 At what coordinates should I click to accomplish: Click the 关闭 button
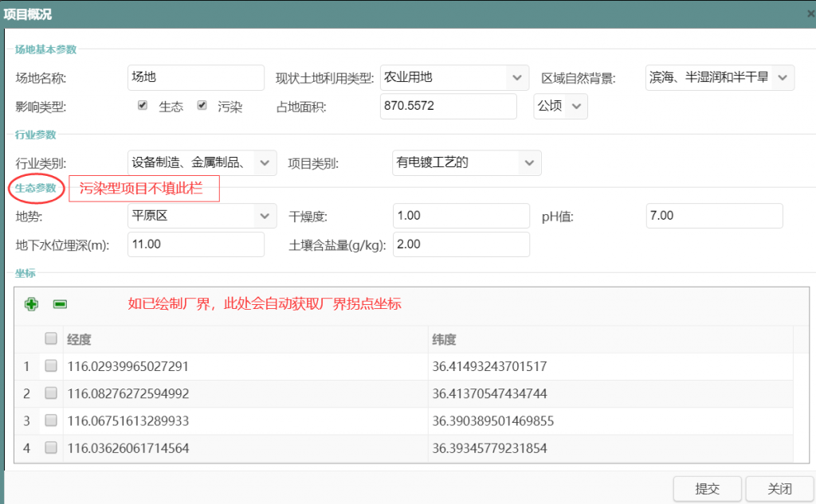point(779,489)
